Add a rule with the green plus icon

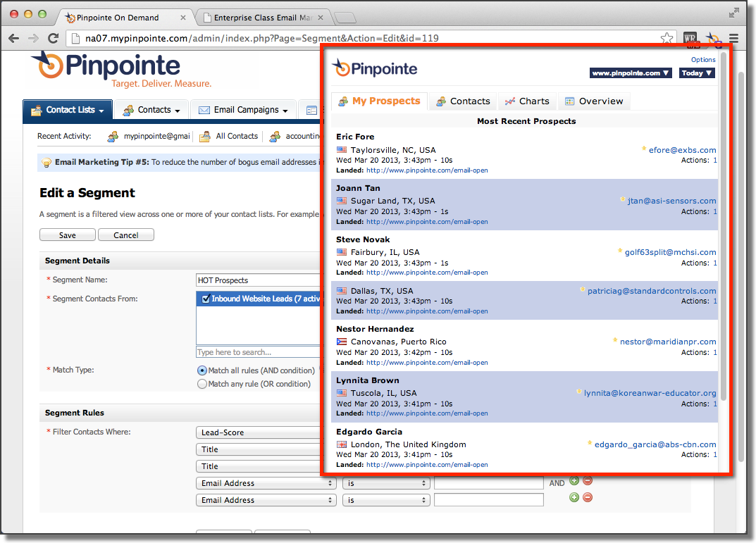574,480
